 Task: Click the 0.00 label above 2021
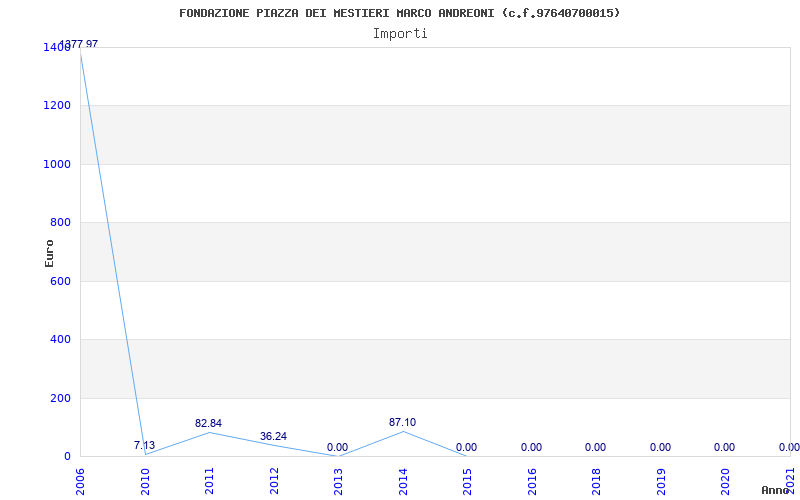point(789,447)
